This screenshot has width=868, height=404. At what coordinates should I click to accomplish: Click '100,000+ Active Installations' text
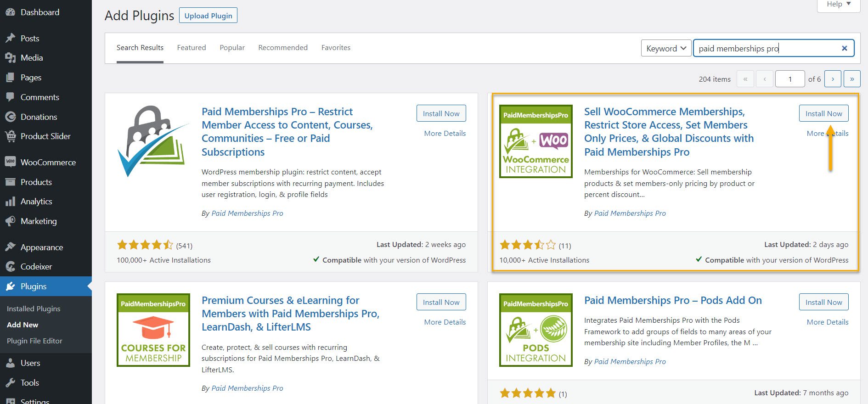(x=163, y=260)
